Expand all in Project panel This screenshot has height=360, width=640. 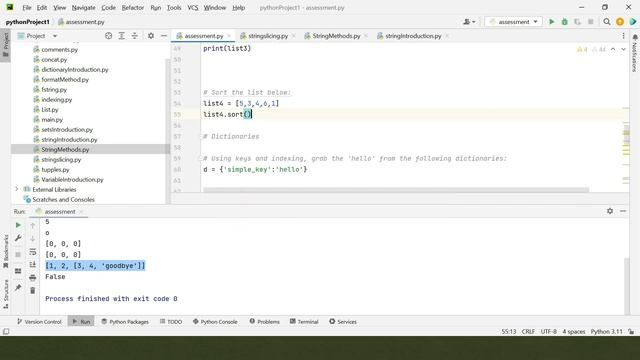click(122, 36)
